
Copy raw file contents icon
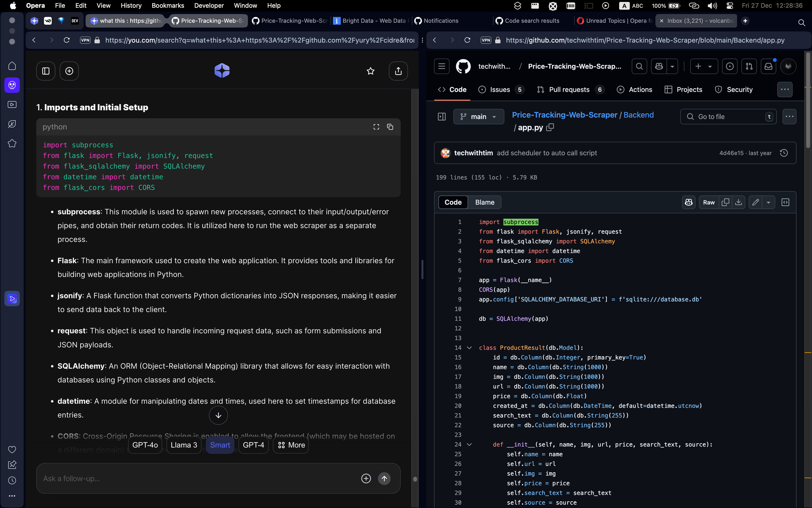click(x=725, y=202)
